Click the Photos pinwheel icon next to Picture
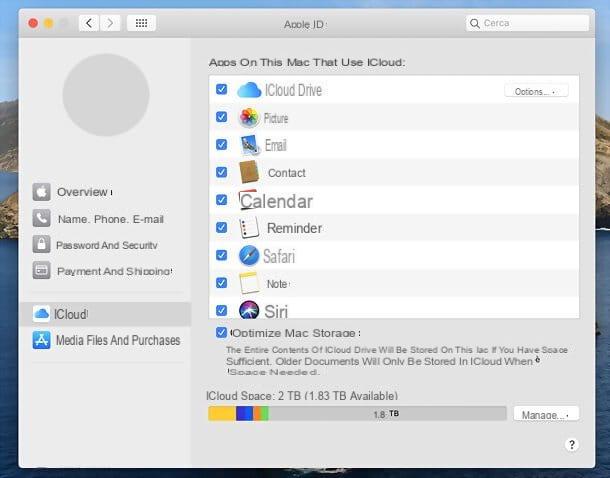 coord(249,117)
